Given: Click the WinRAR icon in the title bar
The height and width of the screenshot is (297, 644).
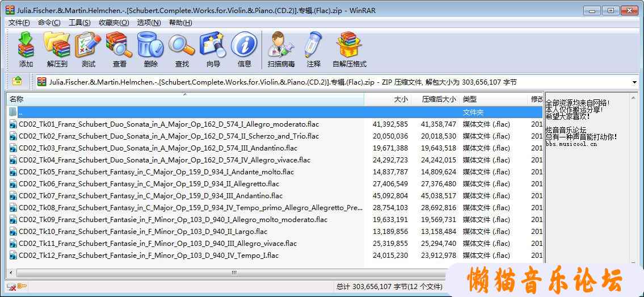Looking at the screenshot, I should click(10, 10).
